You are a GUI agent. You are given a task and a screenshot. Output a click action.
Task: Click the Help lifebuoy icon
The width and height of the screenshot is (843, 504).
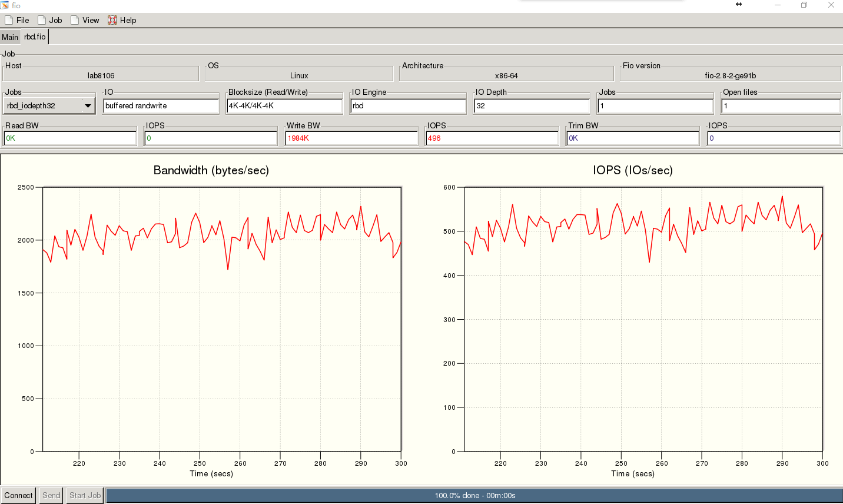[x=112, y=20]
